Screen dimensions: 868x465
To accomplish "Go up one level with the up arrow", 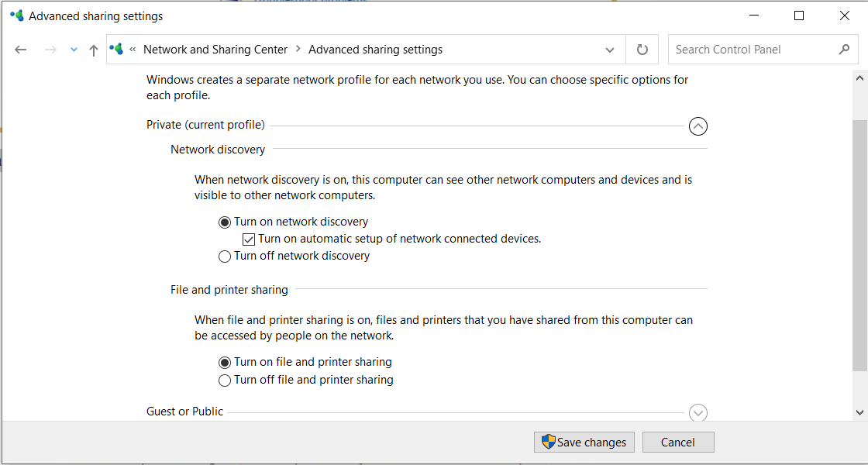I will tap(94, 50).
